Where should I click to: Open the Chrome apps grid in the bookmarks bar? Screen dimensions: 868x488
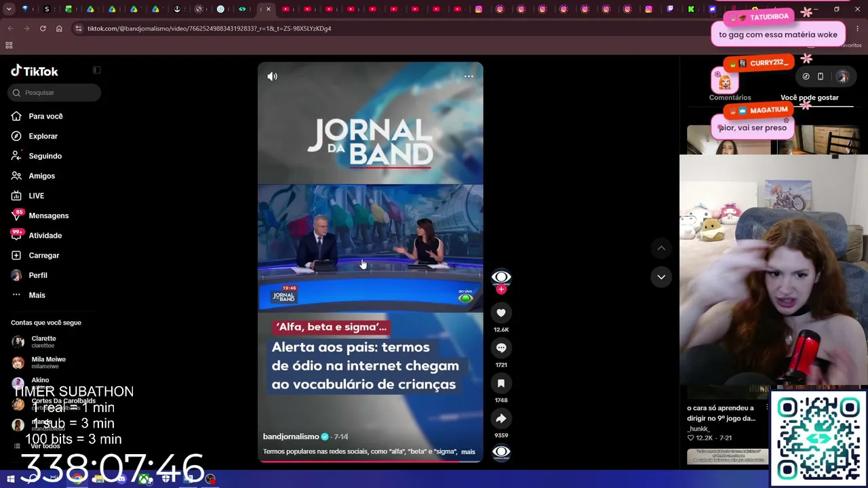(9, 45)
